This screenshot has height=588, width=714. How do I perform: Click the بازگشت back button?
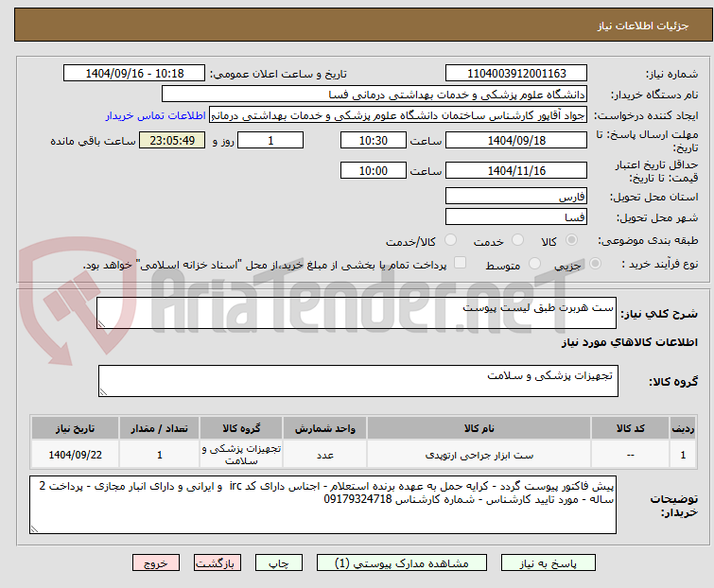point(218,563)
